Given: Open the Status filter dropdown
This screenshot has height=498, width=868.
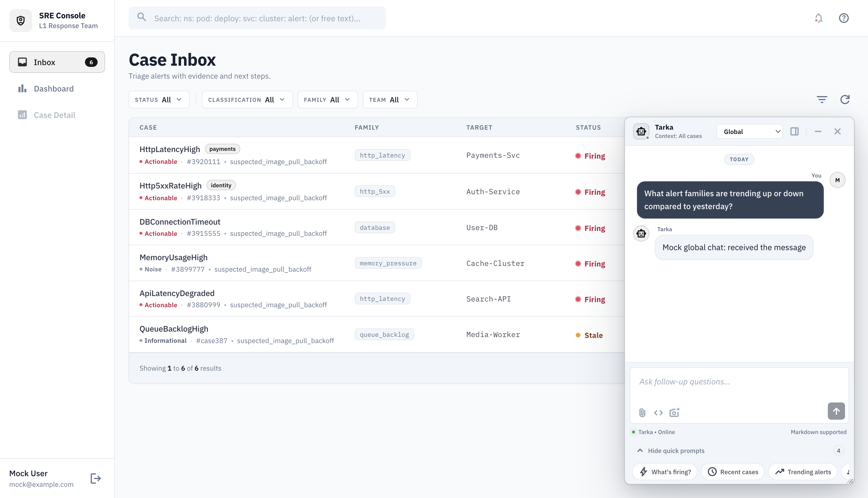Looking at the screenshot, I should (159, 100).
